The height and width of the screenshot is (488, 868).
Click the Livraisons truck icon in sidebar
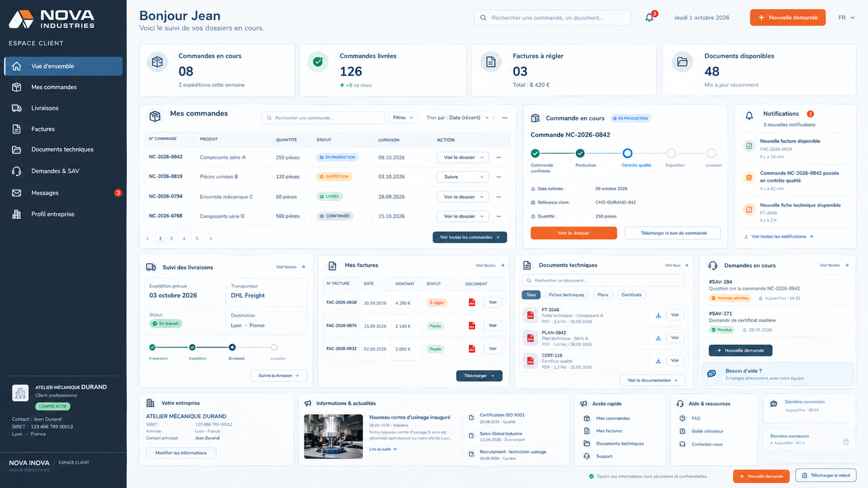[17, 108]
